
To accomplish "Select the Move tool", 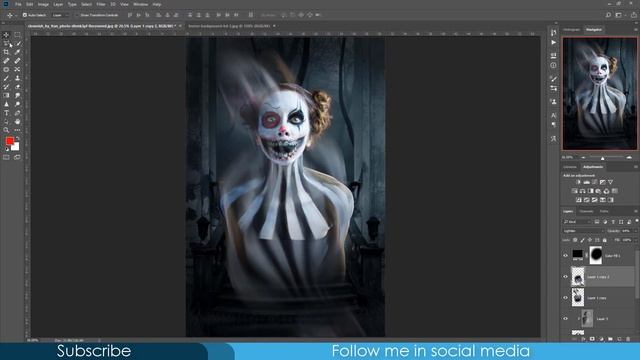I will [6, 35].
